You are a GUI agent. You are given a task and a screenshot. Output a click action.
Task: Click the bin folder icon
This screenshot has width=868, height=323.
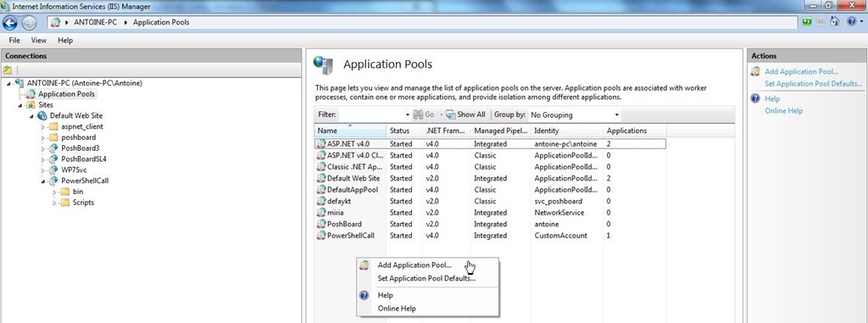pos(64,192)
